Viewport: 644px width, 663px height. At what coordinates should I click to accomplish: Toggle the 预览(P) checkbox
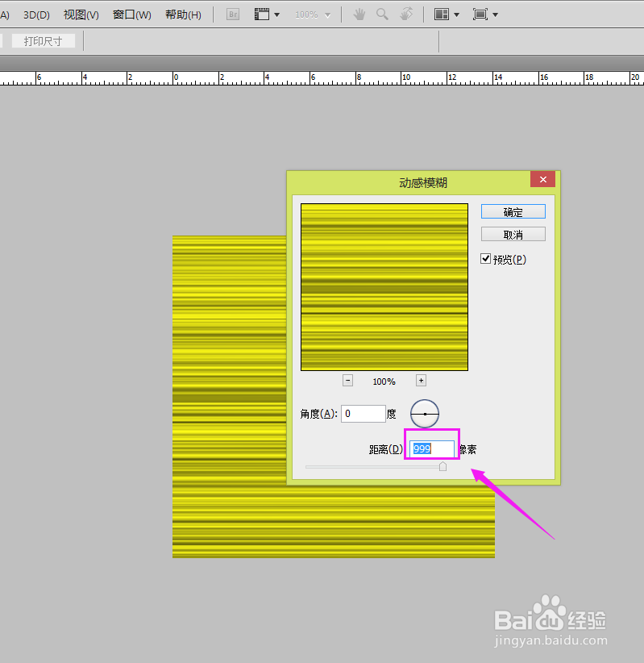point(485,259)
